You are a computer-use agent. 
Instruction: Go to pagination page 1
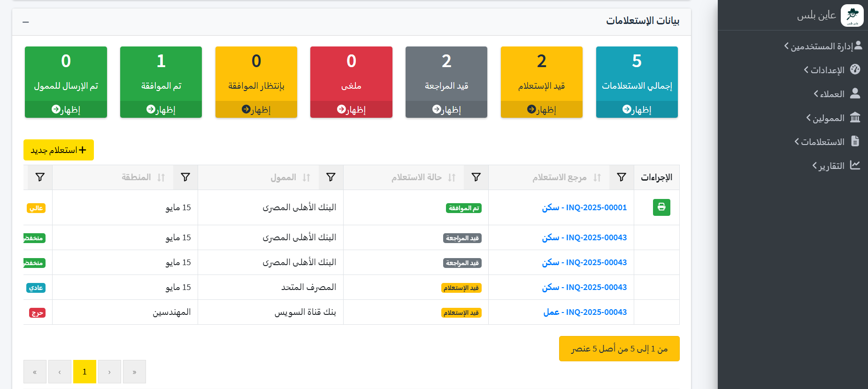pos(84,372)
